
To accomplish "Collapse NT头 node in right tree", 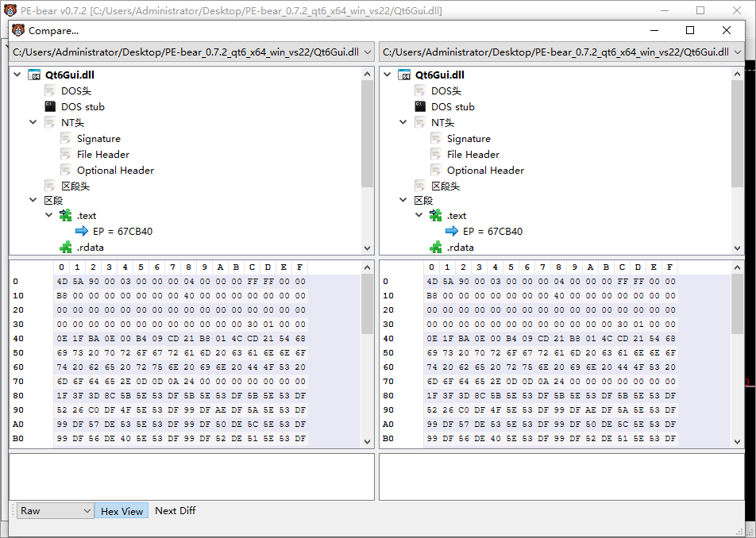I will [x=403, y=122].
